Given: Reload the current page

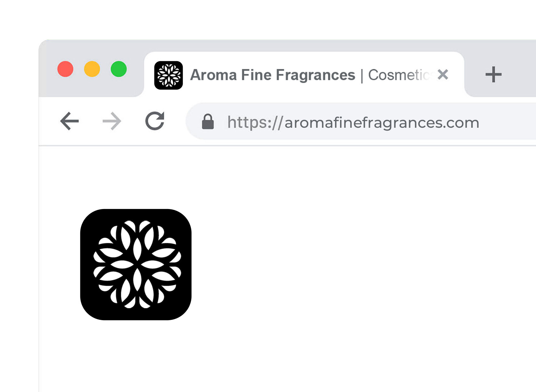Looking at the screenshot, I should click(x=155, y=121).
